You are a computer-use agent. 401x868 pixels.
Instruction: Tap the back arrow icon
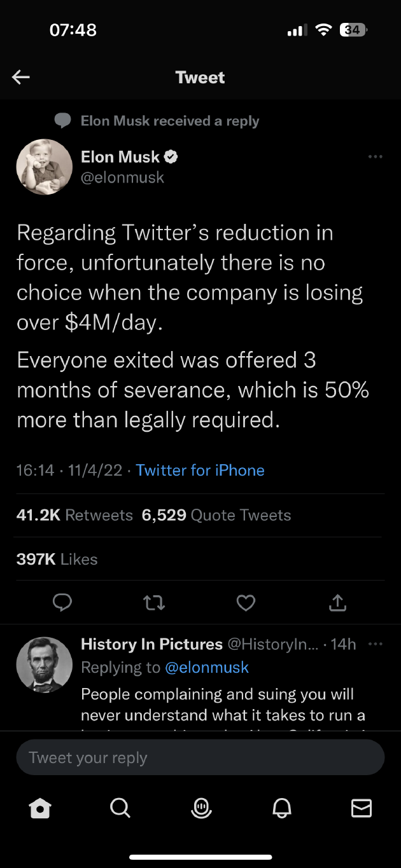click(x=21, y=78)
